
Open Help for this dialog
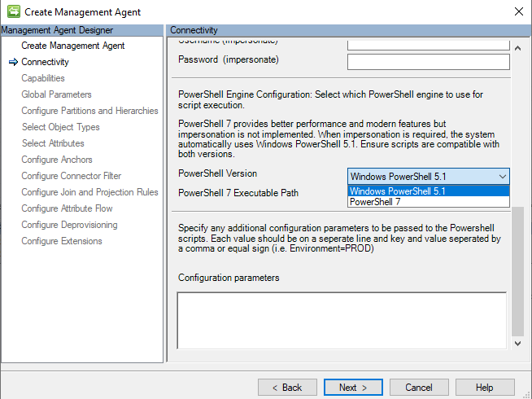point(484,388)
